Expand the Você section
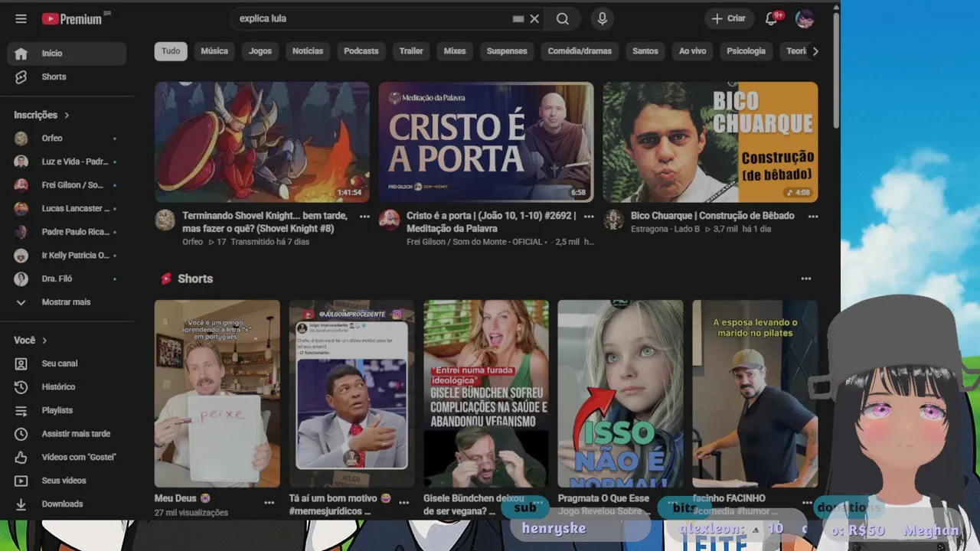 coord(31,340)
